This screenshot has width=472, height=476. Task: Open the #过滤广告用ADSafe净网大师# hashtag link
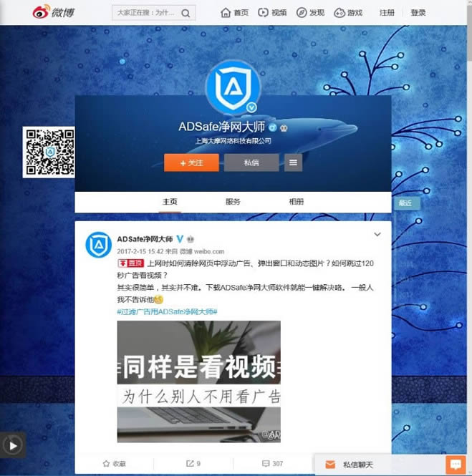[x=167, y=311]
